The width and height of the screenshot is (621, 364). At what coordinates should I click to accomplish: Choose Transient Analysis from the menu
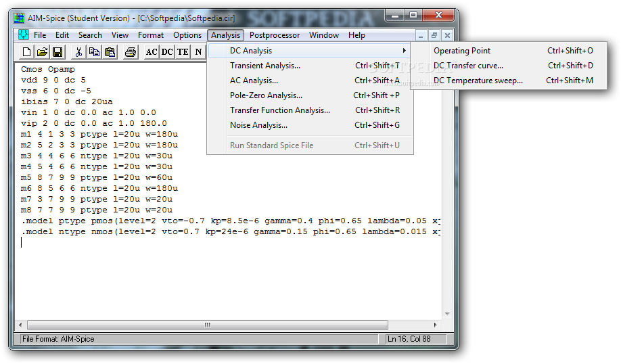[x=310, y=66]
